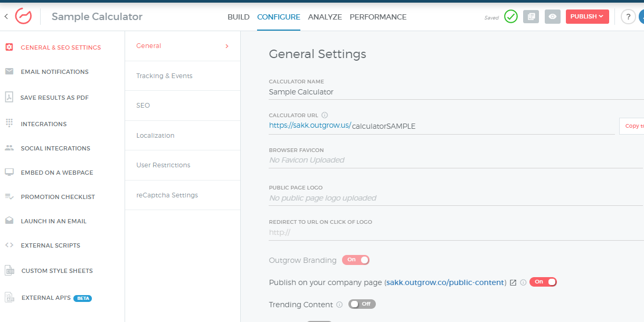The height and width of the screenshot is (322, 644).
Task: Go to Integrations in sidebar
Action: 44,124
